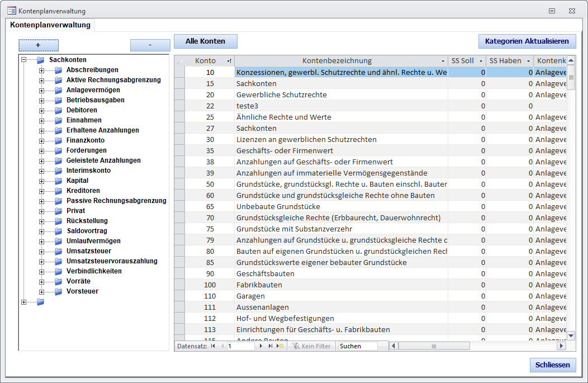Open the Konto column filter dropdown
Screen dimensions: 588x383
coord(229,61)
